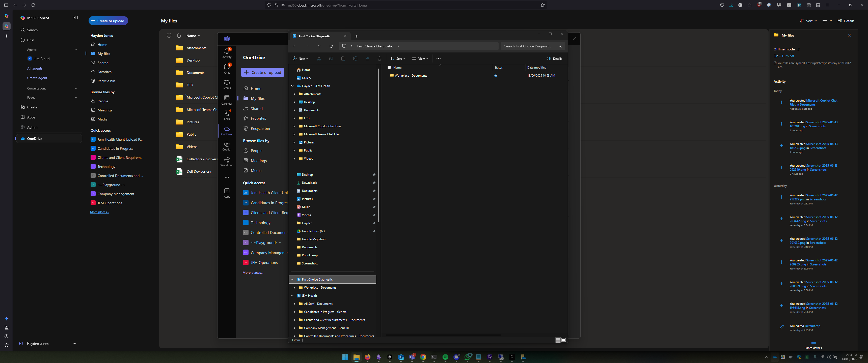868x363 pixels.
Task: Open Activity in the Teams rail
Action: (x=227, y=53)
